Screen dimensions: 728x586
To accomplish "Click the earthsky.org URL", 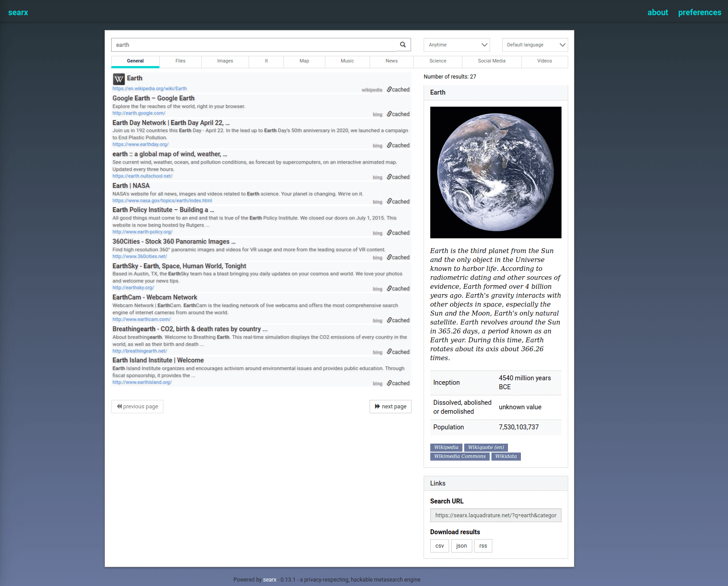I will coord(133,287).
